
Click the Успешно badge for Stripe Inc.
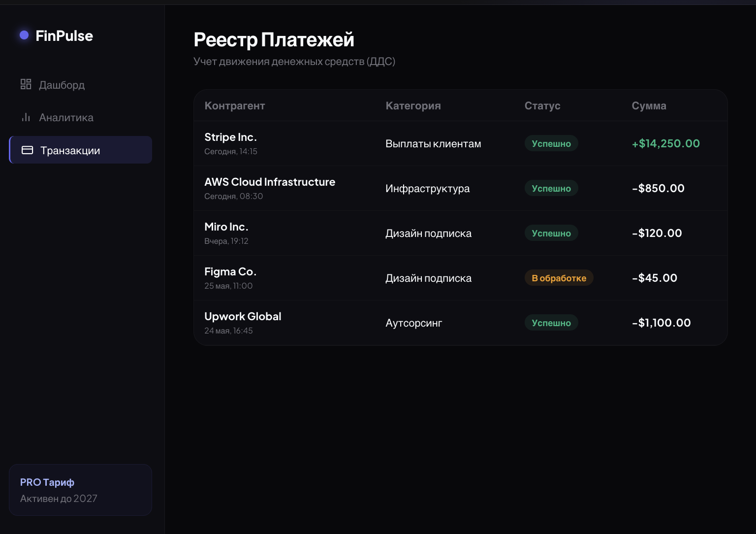[551, 143]
